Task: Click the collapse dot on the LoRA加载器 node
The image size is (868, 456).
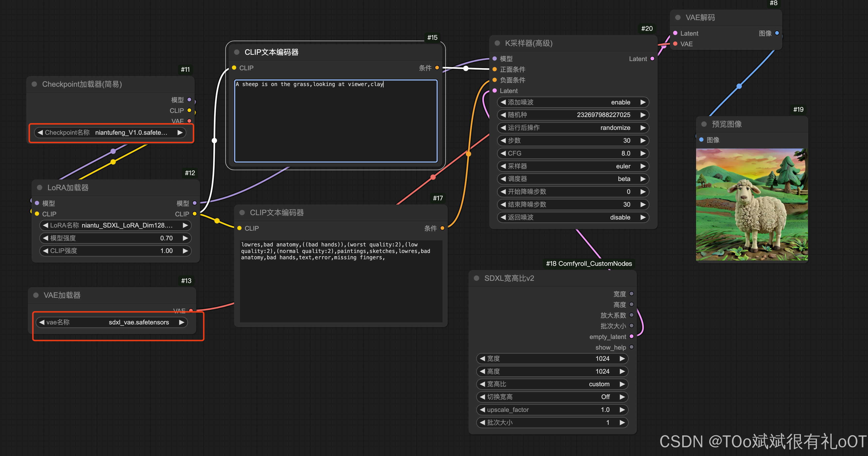Action: click(39, 188)
